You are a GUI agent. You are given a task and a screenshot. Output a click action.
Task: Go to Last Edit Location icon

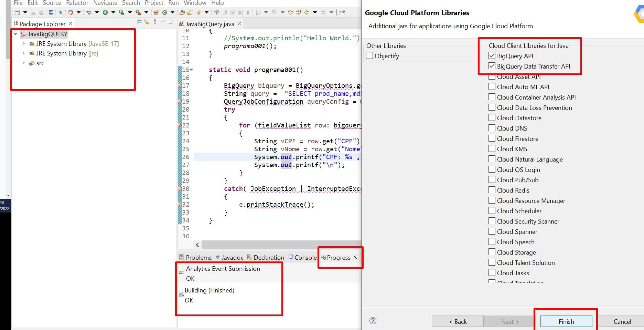tap(291, 12)
